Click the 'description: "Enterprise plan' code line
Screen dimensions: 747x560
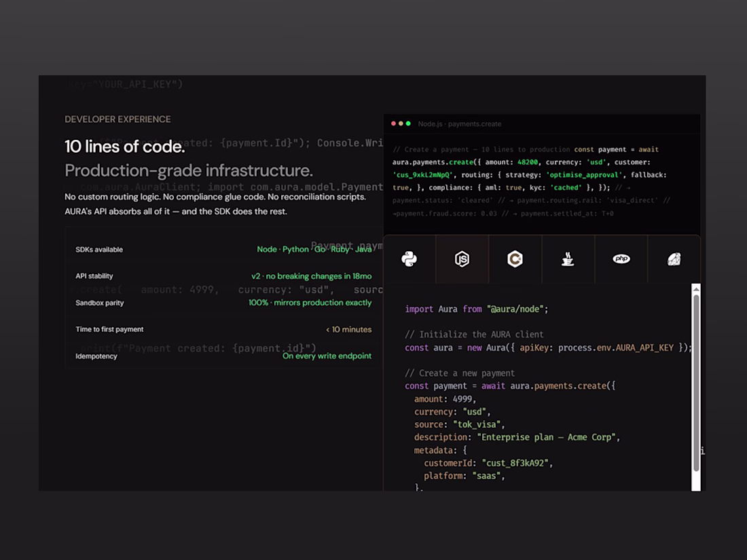(x=517, y=437)
